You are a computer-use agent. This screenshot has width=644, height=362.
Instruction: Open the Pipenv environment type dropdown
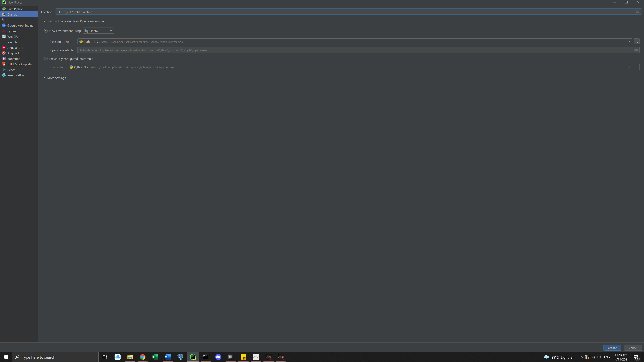tap(98, 31)
